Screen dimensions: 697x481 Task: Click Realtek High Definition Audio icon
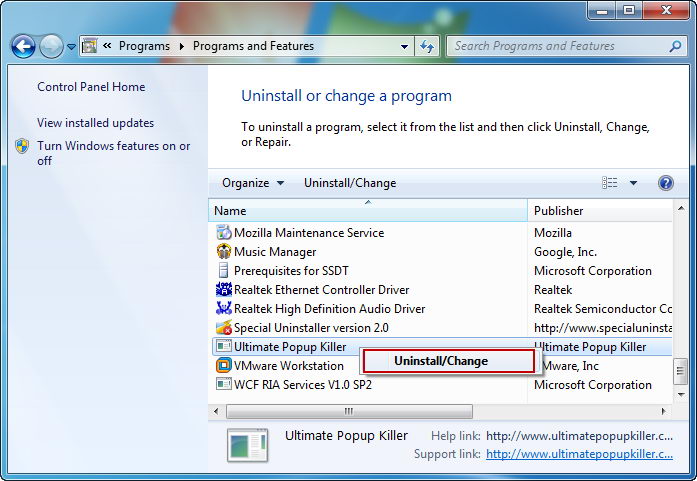pos(224,309)
